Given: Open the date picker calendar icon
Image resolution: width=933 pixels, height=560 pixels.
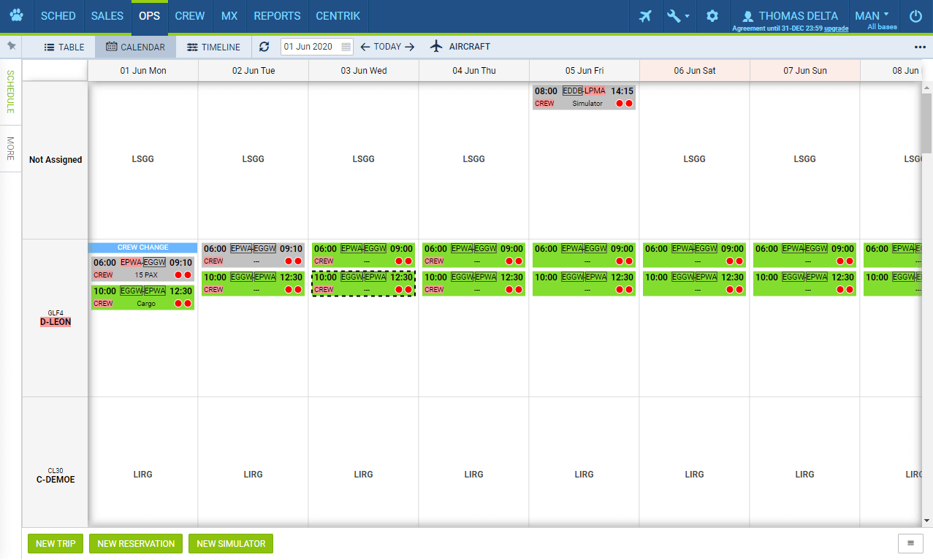Looking at the screenshot, I should coord(346,47).
